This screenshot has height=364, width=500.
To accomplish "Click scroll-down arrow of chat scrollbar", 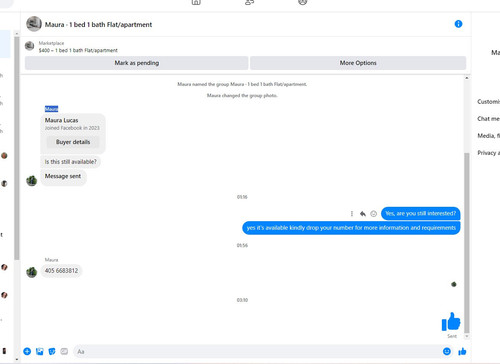I will click(x=466, y=336).
